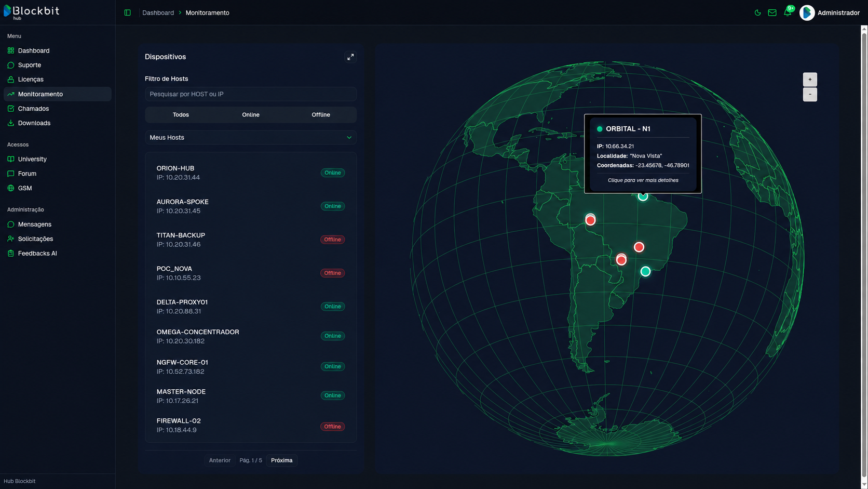Click the green marker under the ORBITAL - N1 tooltip
This screenshot has width=868, height=489.
point(643,196)
